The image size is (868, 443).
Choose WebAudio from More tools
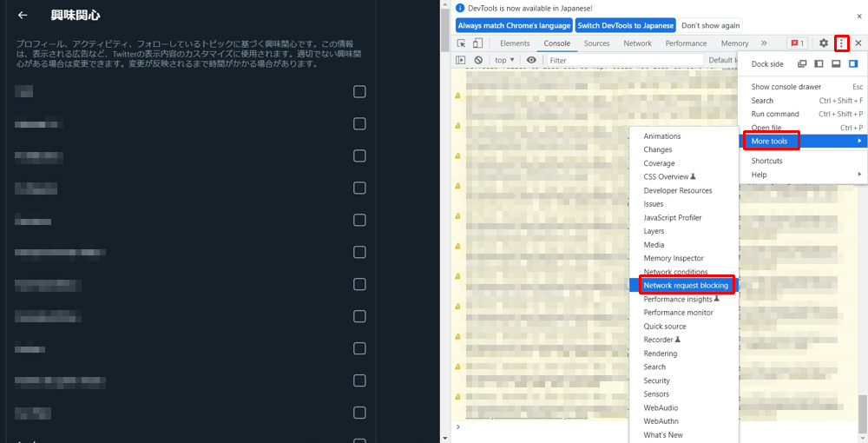684,407
